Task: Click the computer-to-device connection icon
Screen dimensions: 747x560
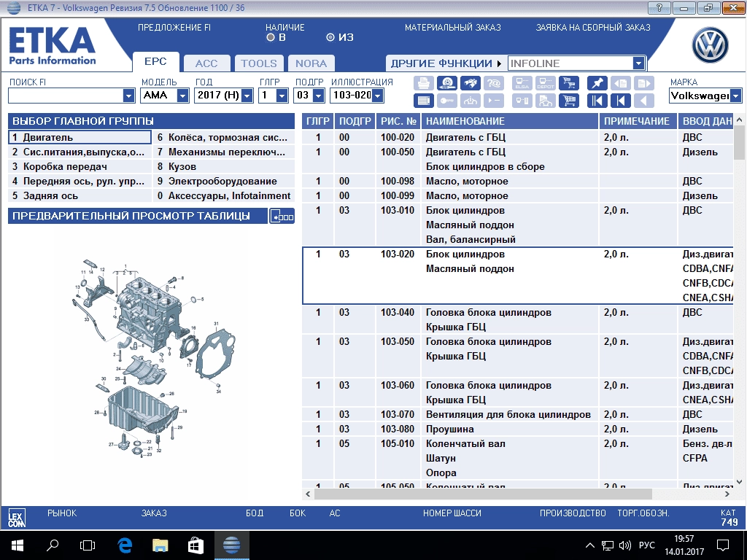Action: 522,101
